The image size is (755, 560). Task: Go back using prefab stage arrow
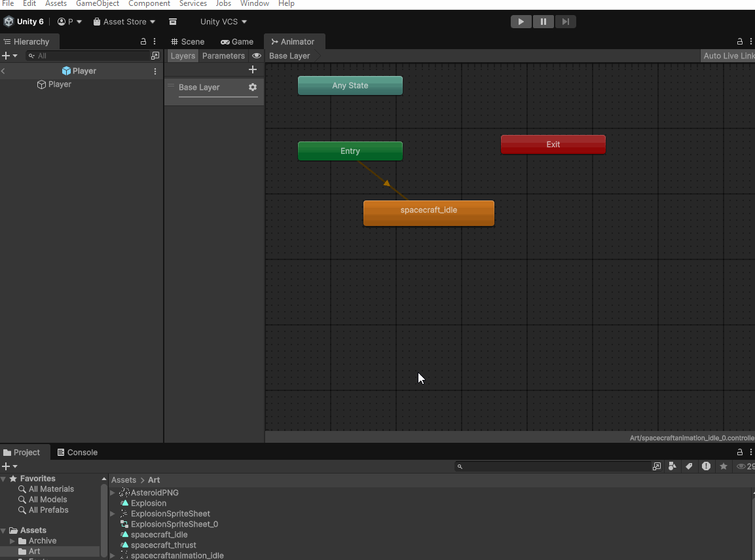pyautogui.click(x=3, y=71)
